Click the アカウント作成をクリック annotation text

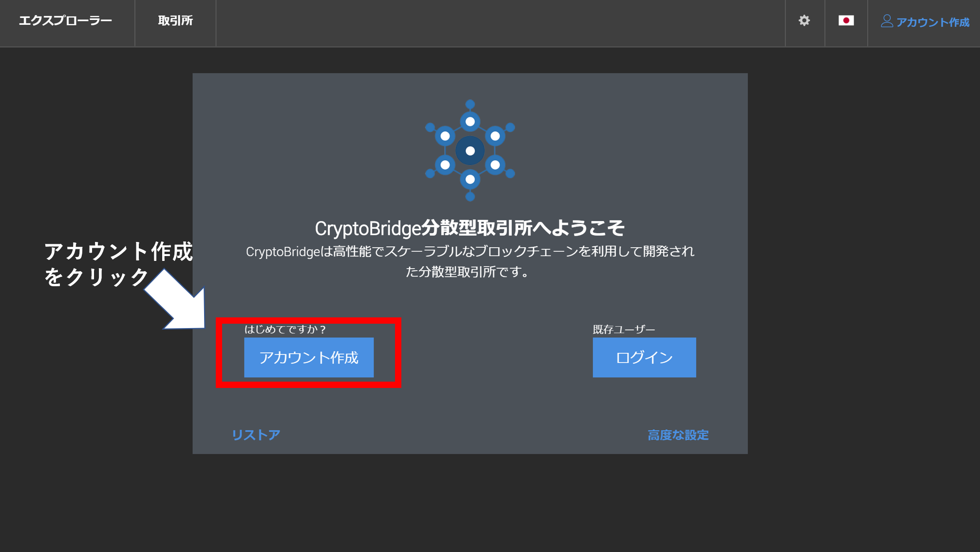(118, 264)
